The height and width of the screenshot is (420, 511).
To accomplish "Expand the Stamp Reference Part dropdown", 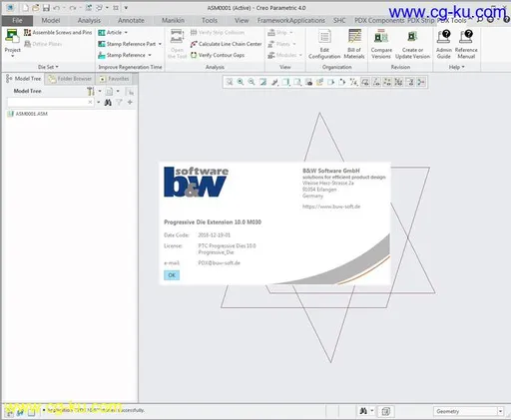I will [160, 44].
